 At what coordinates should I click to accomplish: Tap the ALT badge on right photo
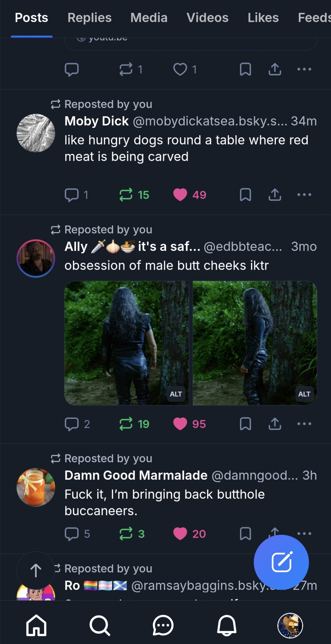click(x=304, y=394)
